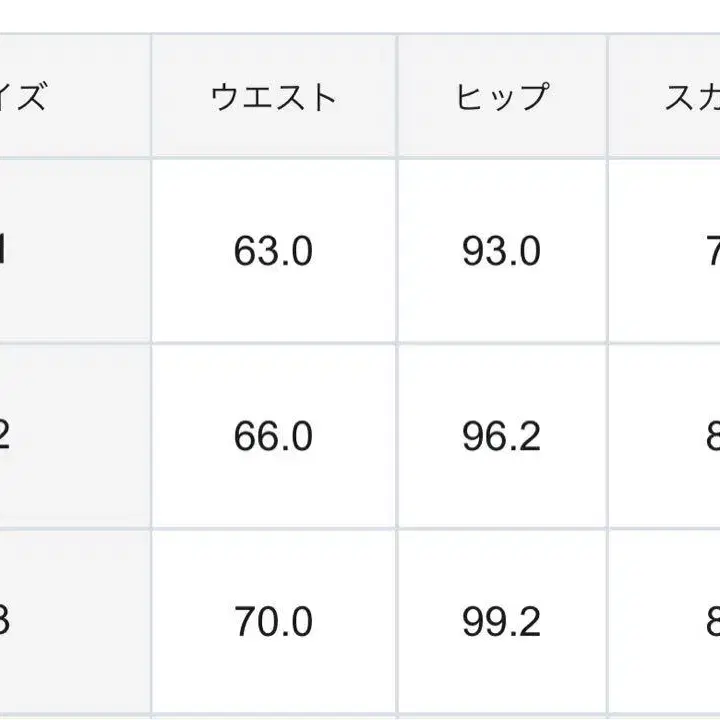Click the ウエスト column header
The image size is (720, 720).
pos(273,97)
